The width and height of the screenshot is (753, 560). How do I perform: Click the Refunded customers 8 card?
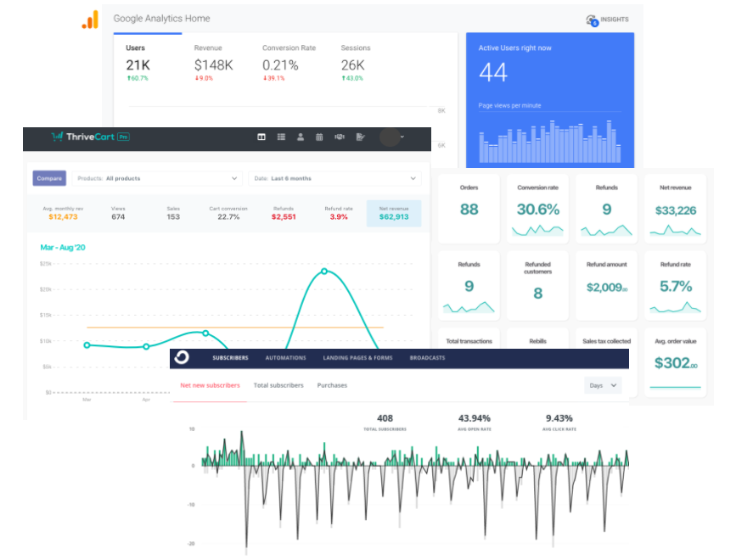coord(538,286)
